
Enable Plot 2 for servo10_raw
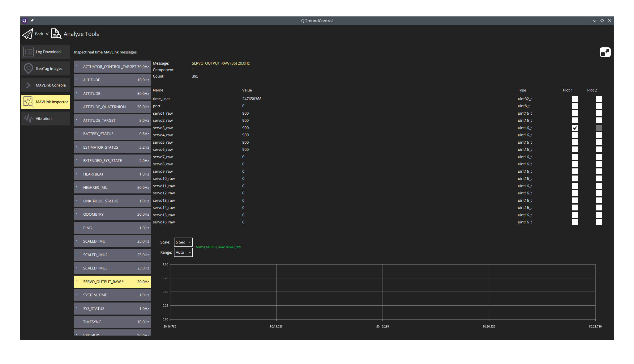(599, 179)
